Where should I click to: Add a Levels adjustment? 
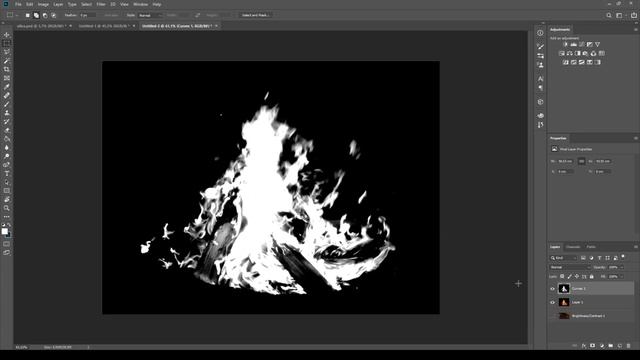(x=573, y=44)
